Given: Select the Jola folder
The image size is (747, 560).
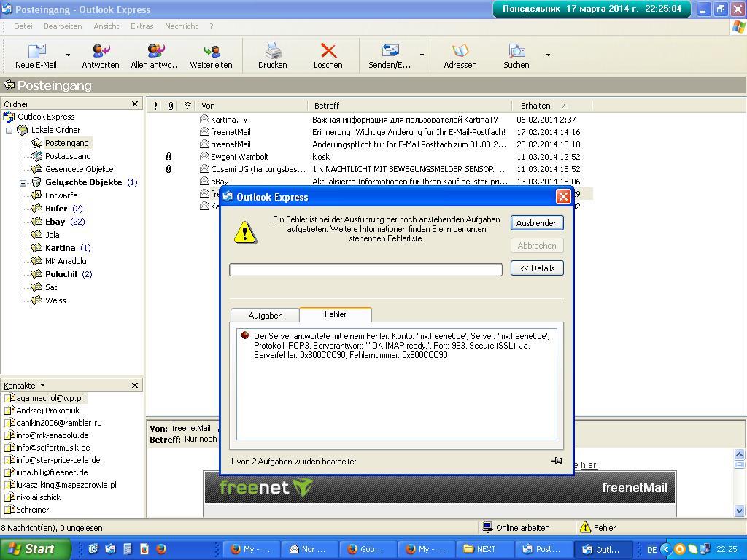Looking at the screenshot, I should [x=45, y=235].
